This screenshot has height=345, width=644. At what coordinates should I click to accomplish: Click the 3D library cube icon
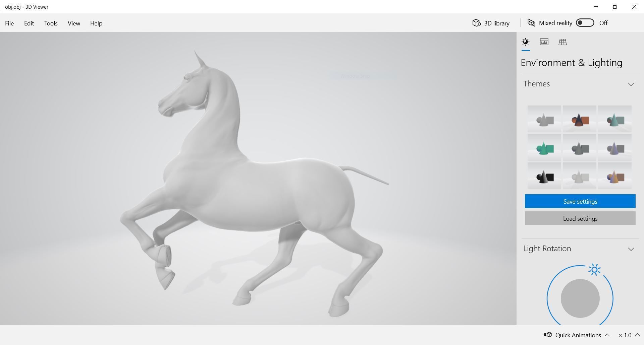(477, 23)
